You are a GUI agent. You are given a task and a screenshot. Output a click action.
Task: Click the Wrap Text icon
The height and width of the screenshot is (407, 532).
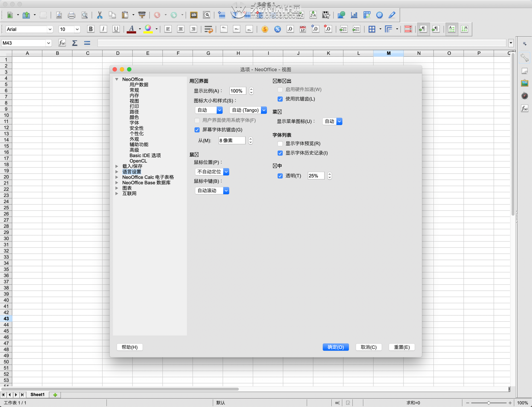tap(208, 29)
